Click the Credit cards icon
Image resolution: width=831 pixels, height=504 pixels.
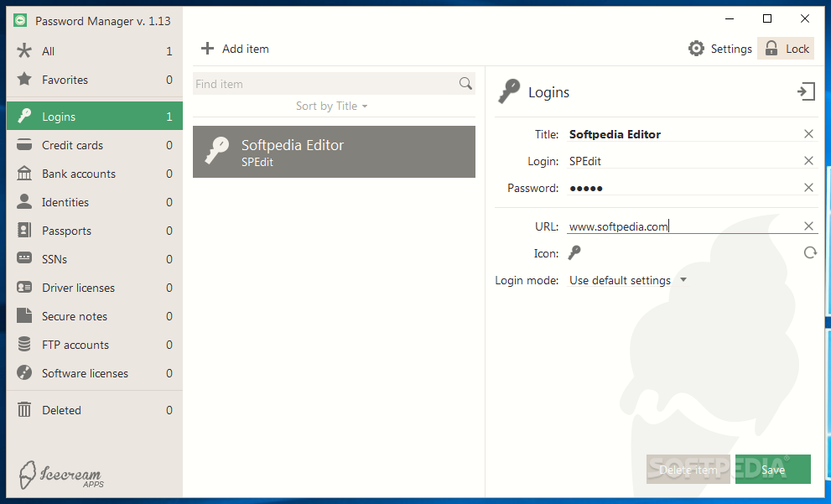23,145
